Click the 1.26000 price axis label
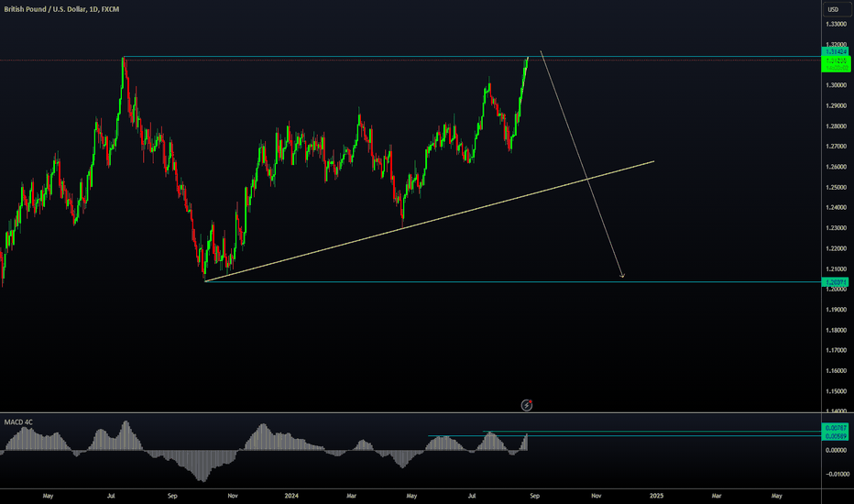The height and width of the screenshot is (504, 854). [x=836, y=167]
